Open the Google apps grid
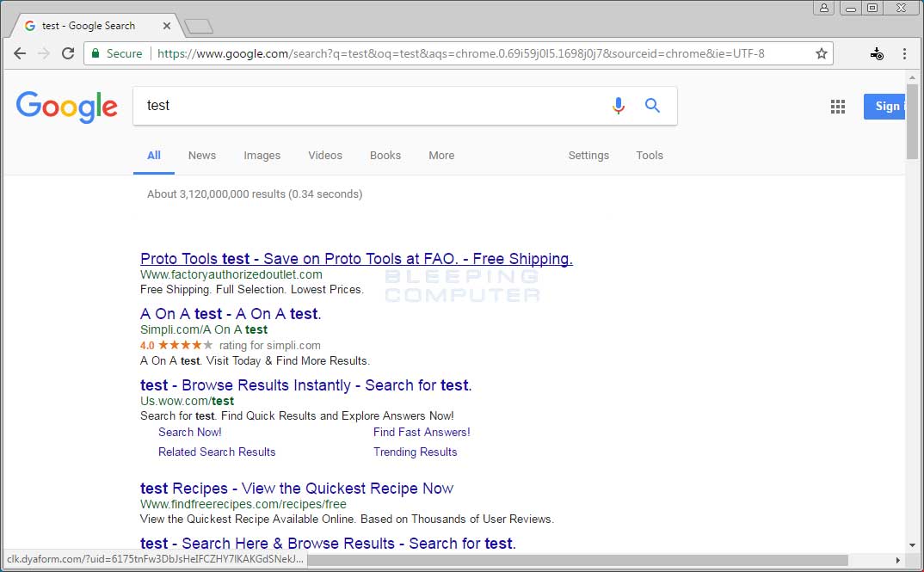 (x=838, y=107)
